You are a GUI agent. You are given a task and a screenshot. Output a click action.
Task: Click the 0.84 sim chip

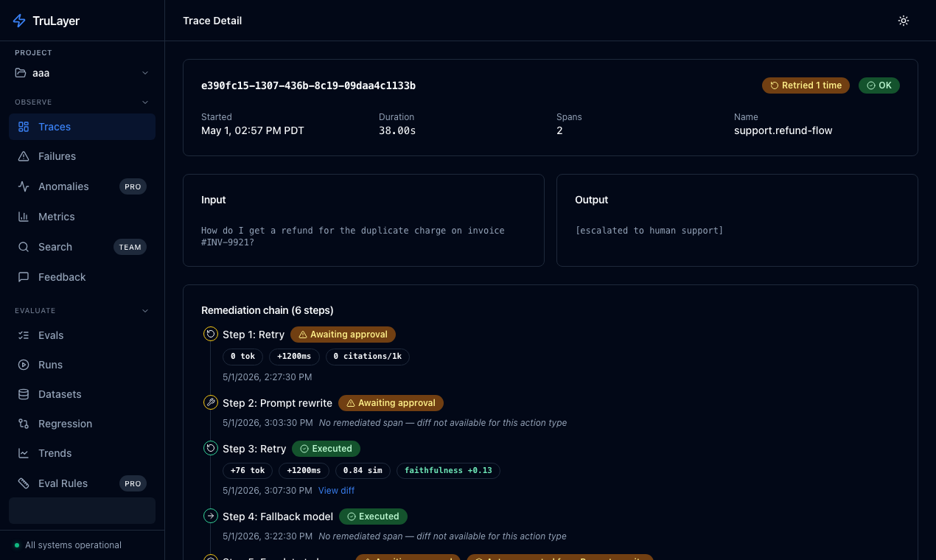tap(363, 470)
